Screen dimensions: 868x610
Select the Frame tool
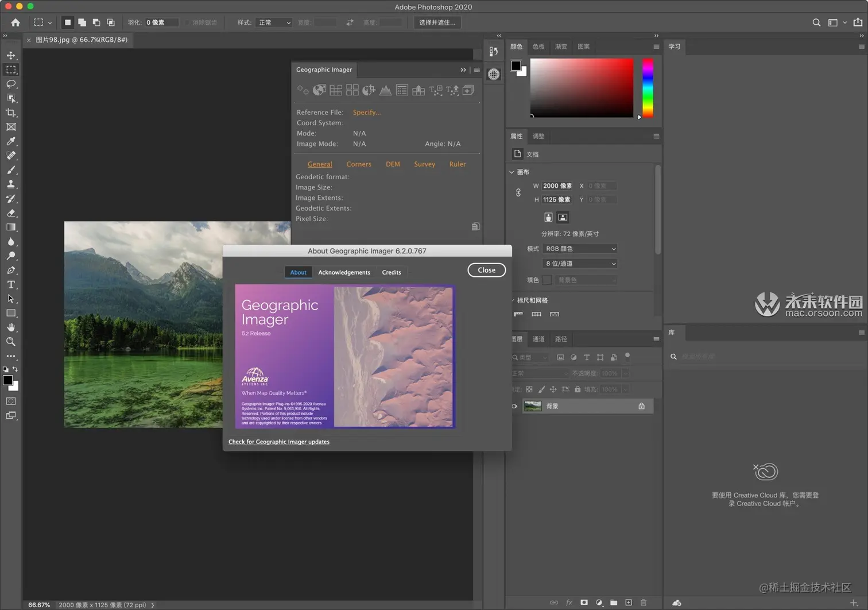click(x=11, y=127)
